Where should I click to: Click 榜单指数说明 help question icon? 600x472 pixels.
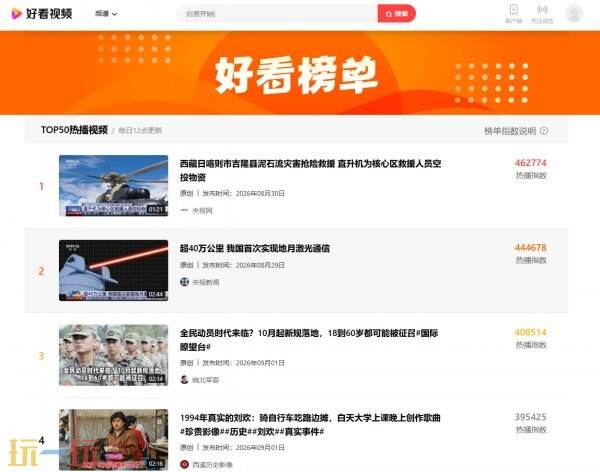[544, 131]
